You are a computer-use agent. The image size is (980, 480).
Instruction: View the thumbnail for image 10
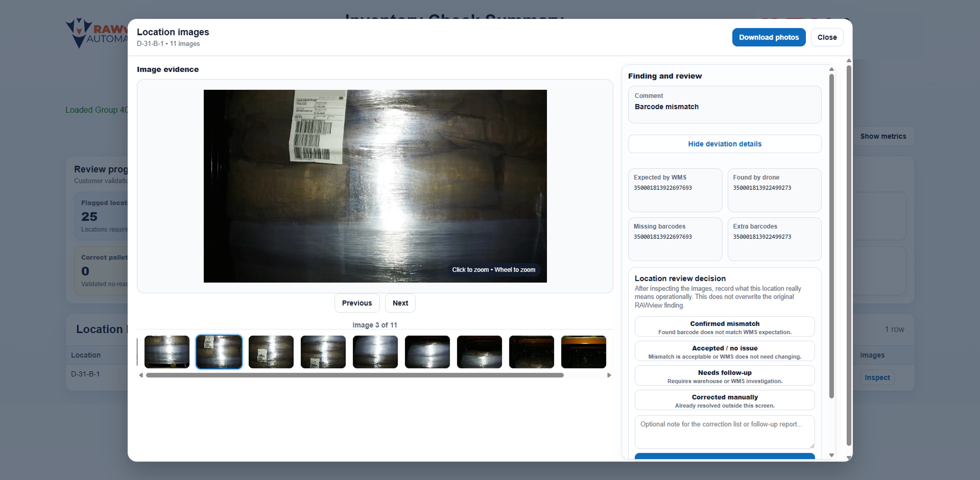[584, 352]
